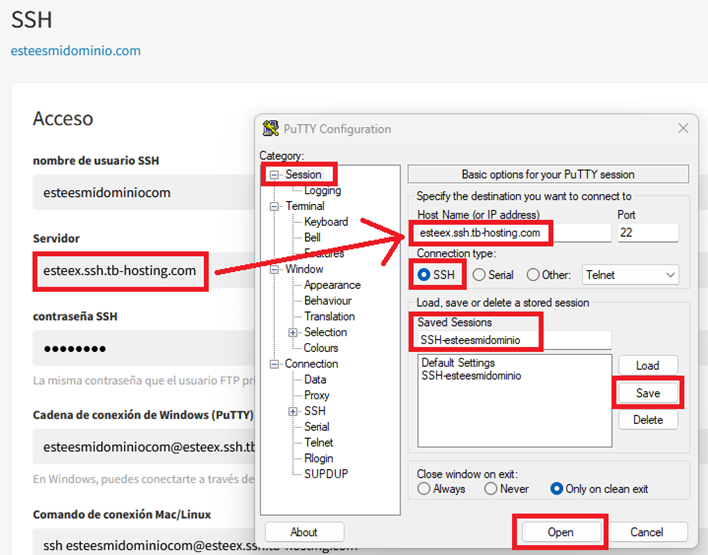Close the PuTTY Configuration dialog
Viewport: 708px width, 555px height.
pos(684,129)
